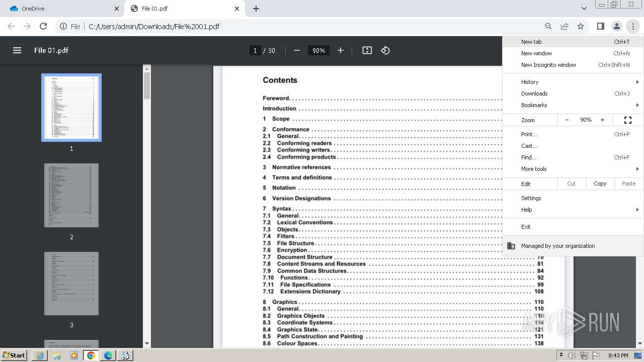
Task: Close the File 01.pdf tab
Action: (237, 9)
